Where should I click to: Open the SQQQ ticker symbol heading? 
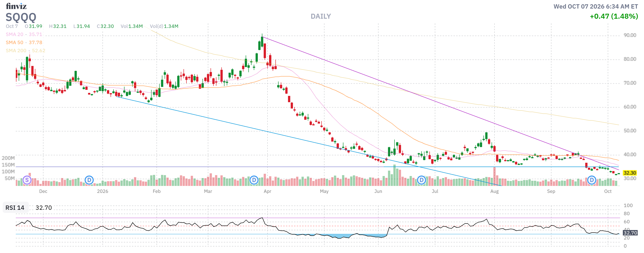pyautogui.click(x=21, y=17)
